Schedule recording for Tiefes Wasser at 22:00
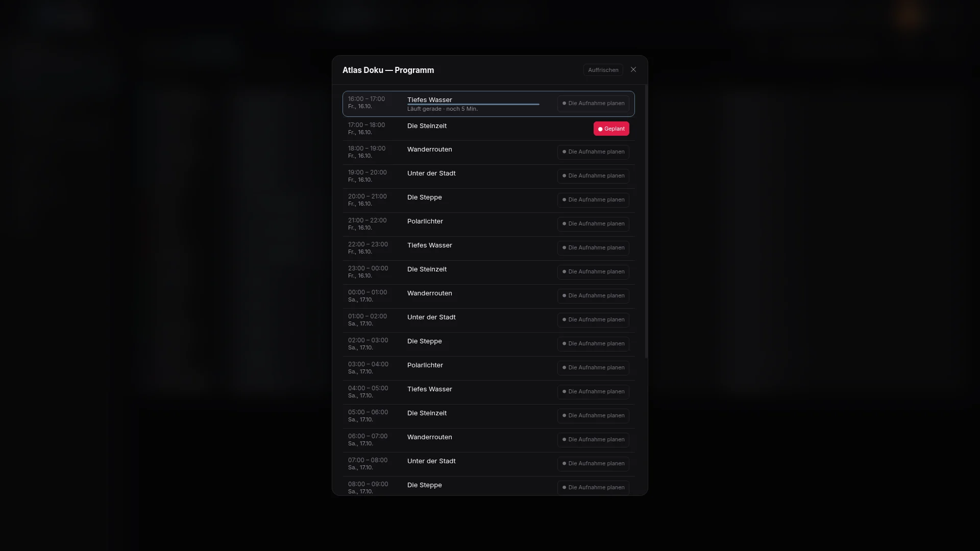Screen dimensions: 980x551 point(593,248)
